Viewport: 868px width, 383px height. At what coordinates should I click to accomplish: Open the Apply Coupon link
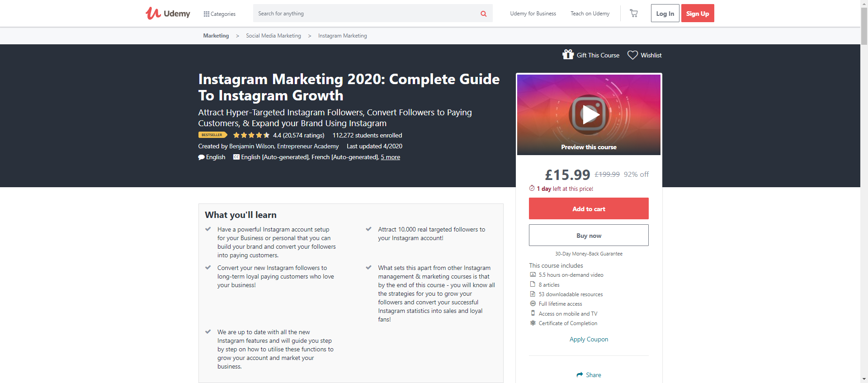pos(589,340)
